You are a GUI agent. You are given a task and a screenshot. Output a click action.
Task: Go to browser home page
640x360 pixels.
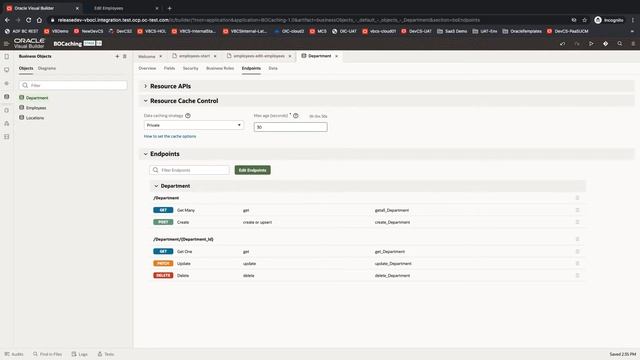click(x=39, y=20)
